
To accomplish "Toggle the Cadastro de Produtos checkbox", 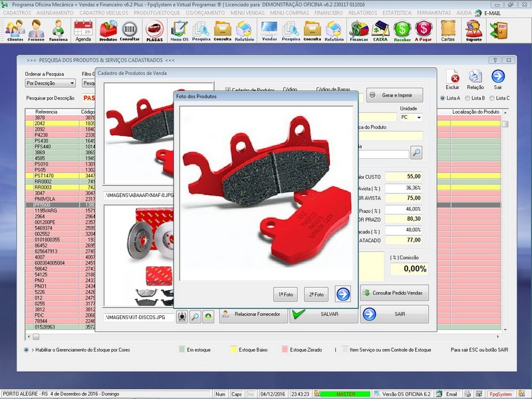I will pyautogui.click(x=227, y=90).
